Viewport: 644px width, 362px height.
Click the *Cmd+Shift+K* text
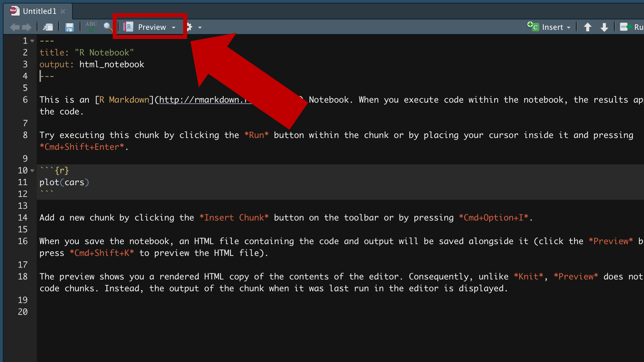tap(102, 253)
